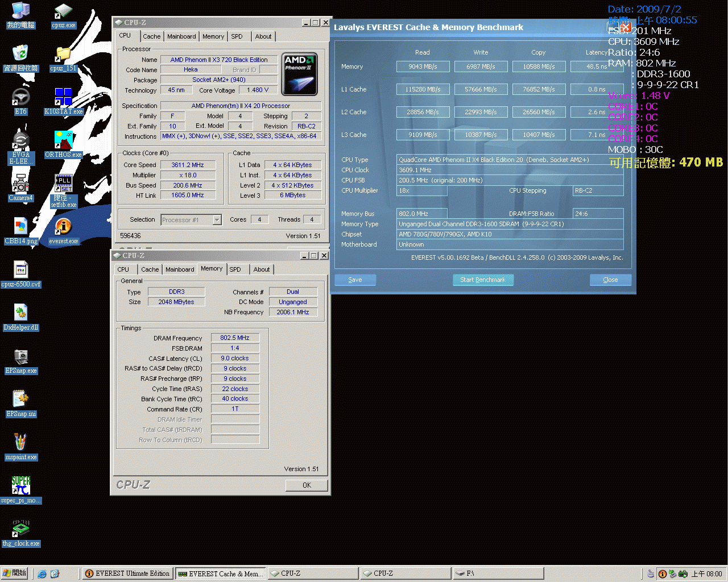Open SPD tab in lower CPU-Z window
Screen dimensions: 728x582
point(235,269)
